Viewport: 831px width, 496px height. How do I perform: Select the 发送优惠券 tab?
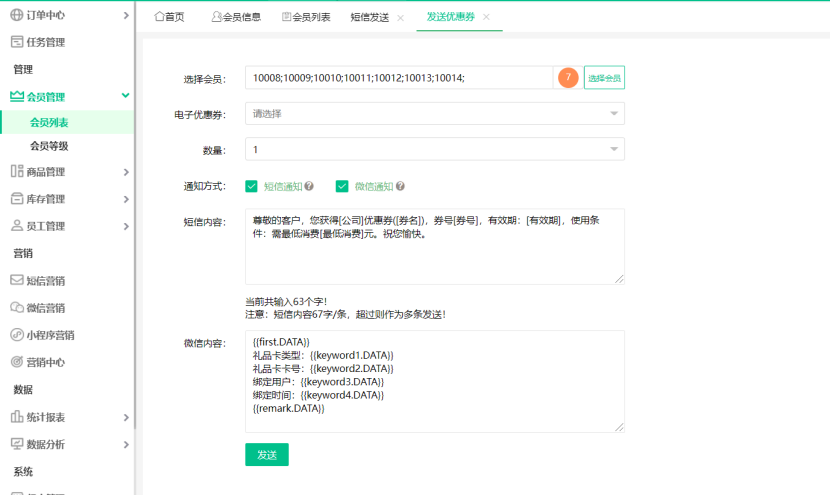tap(450, 16)
